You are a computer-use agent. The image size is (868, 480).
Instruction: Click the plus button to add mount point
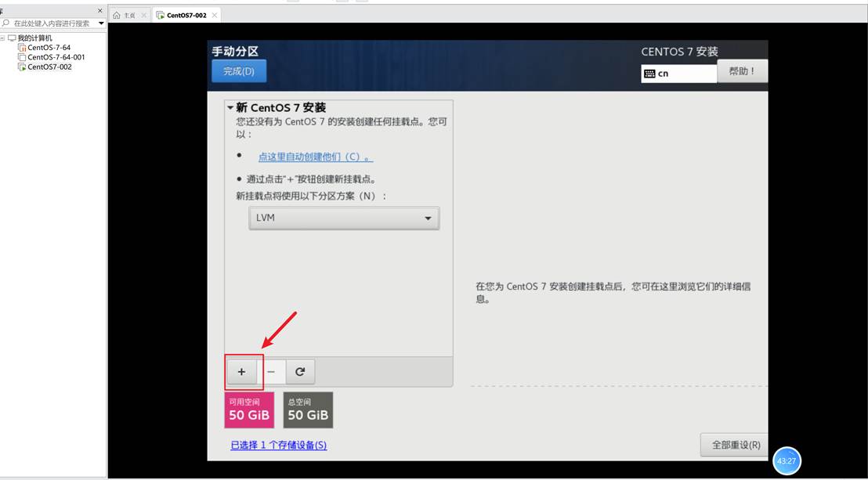pos(241,372)
